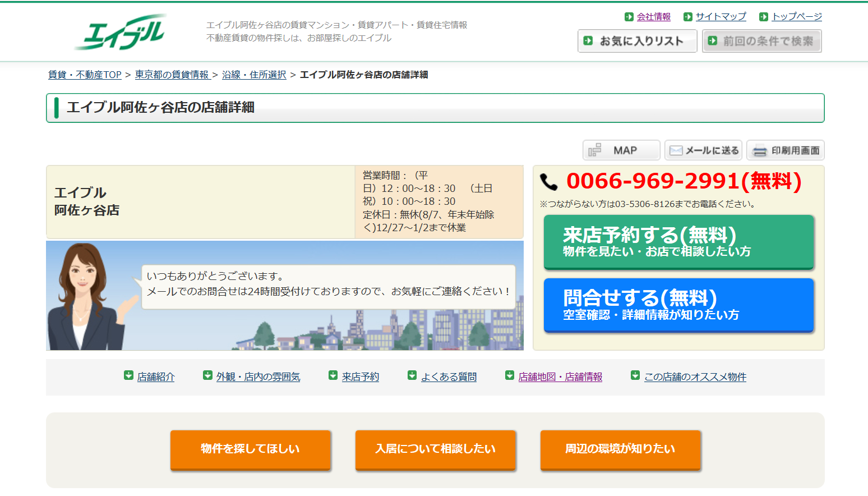Click the エイブル logo
This screenshot has width=868, height=496.
(x=120, y=32)
